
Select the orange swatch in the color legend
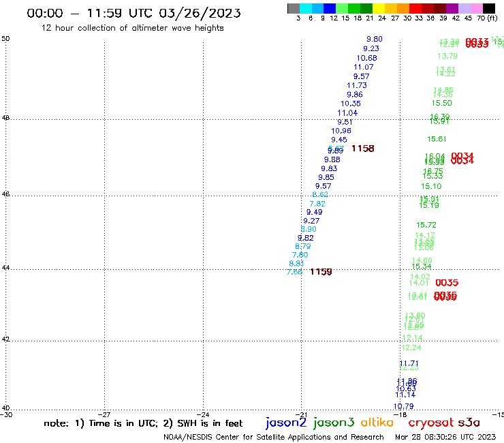pyautogui.click(x=403, y=8)
